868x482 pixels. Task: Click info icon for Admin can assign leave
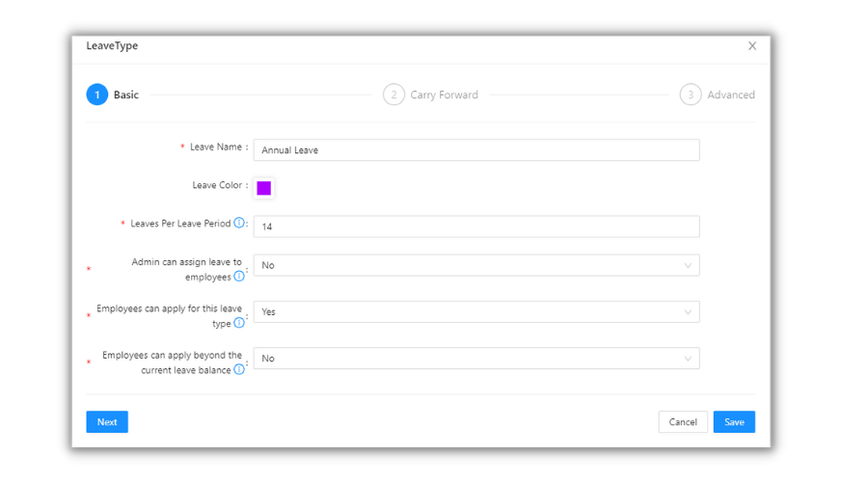pyautogui.click(x=239, y=277)
